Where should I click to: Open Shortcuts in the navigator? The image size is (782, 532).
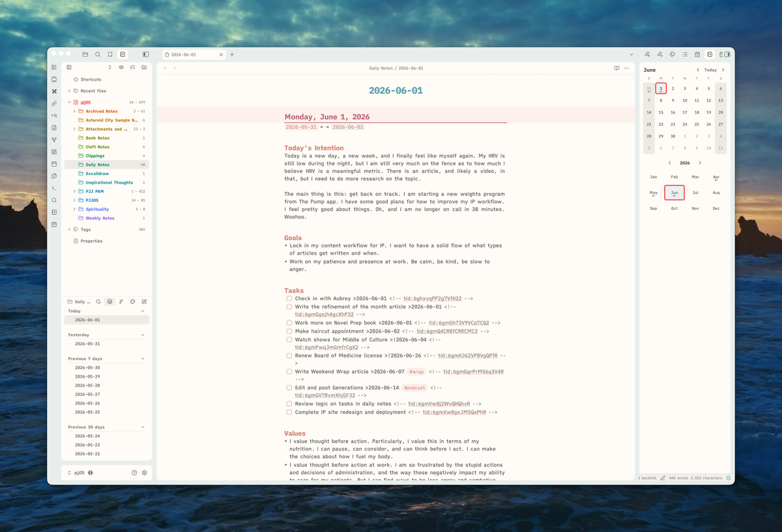point(91,79)
